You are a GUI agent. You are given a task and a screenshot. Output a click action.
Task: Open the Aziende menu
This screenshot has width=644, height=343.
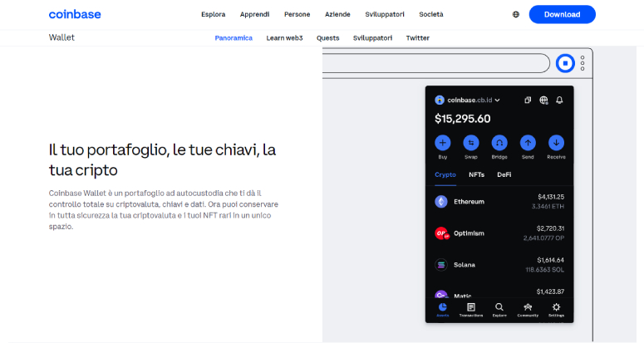point(337,14)
